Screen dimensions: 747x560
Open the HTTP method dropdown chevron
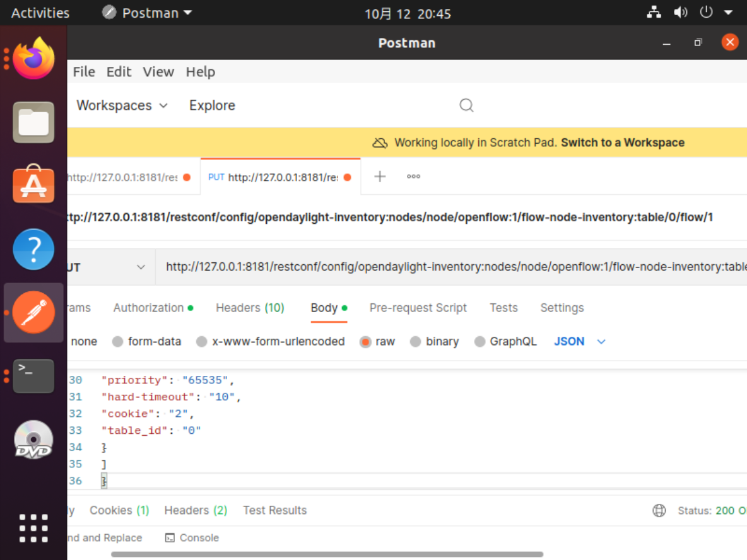(x=141, y=267)
